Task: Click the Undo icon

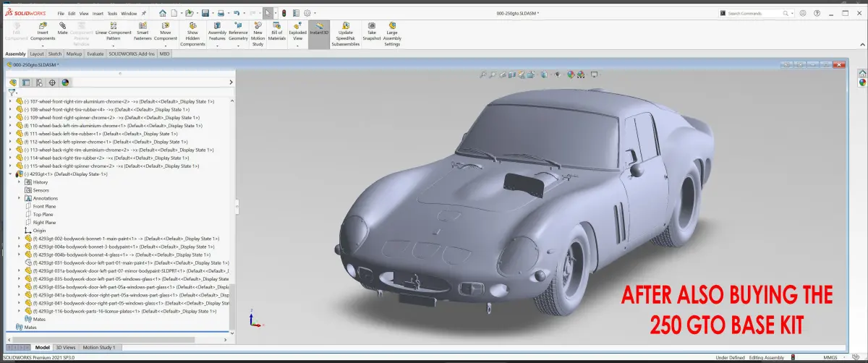Action: point(238,13)
